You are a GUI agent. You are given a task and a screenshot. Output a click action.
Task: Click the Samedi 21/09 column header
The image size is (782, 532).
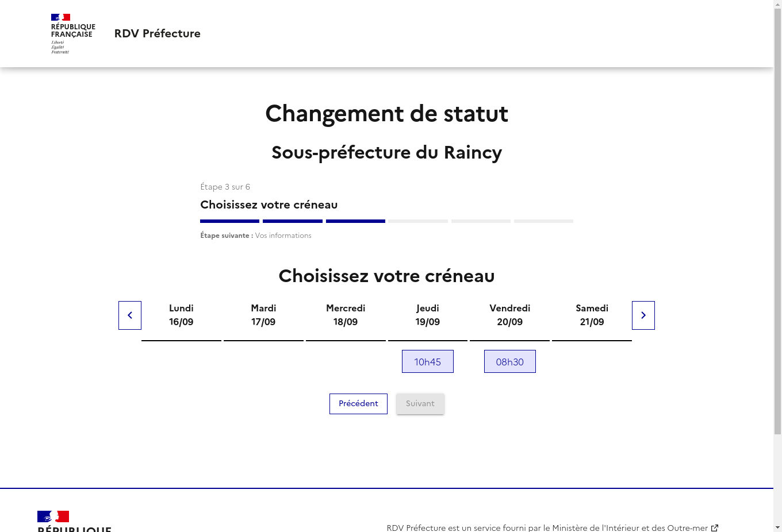[x=592, y=315]
